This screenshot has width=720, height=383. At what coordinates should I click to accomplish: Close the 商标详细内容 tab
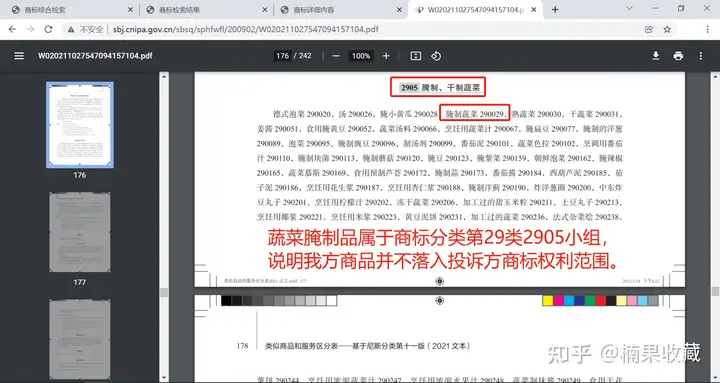[x=399, y=10]
